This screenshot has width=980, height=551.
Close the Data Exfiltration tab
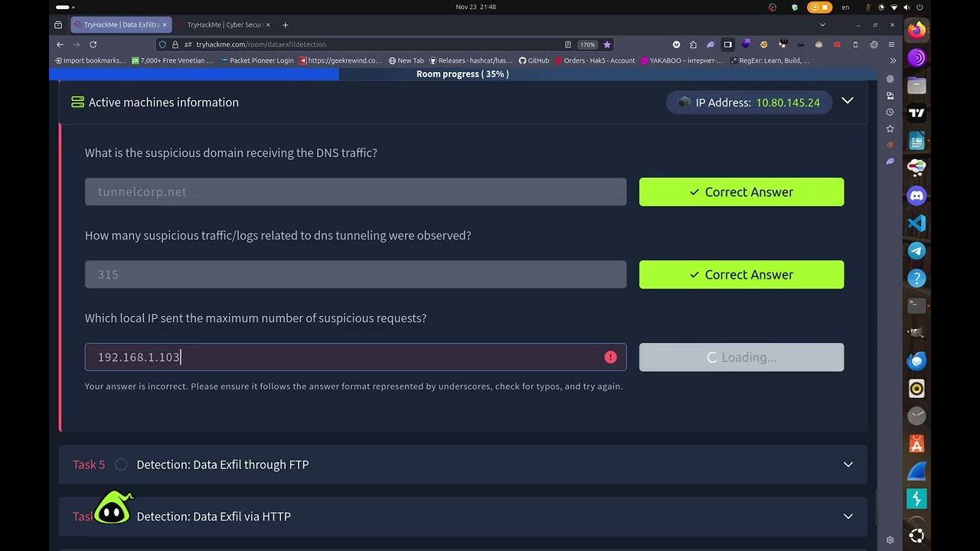(x=164, y=24)
